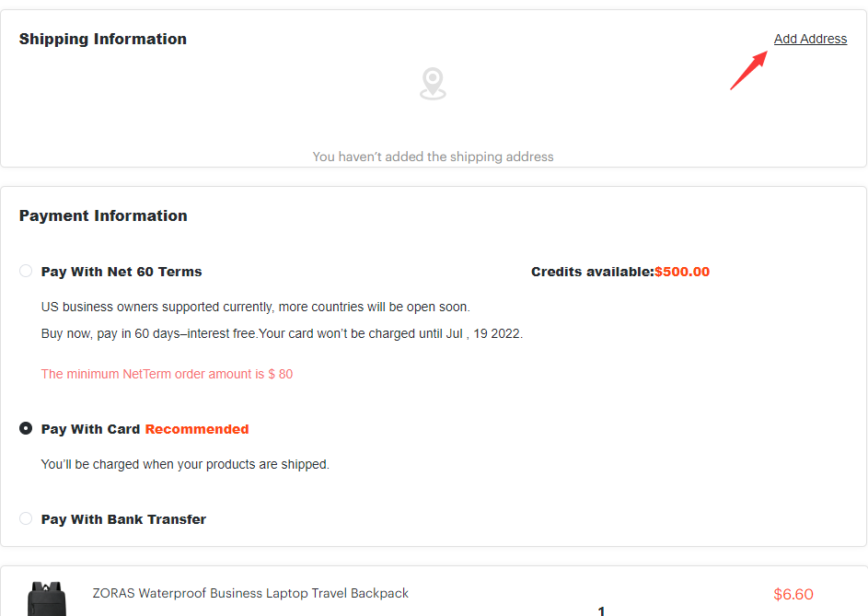The image size is (868, 616).
Task: Click the minimum NetTerm order amount warning
Action: 167,374
